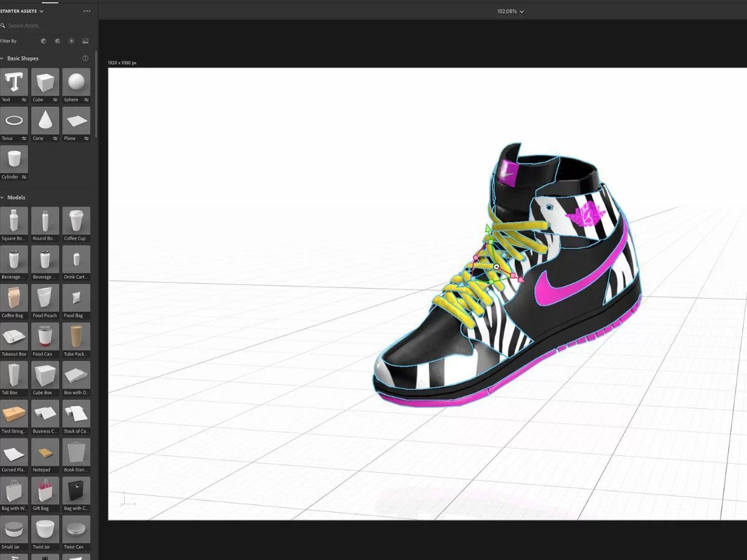This screenshot has height=560, width=747.
Task: Open Cone shape settings sliders icon
Action: click(55, 138)
